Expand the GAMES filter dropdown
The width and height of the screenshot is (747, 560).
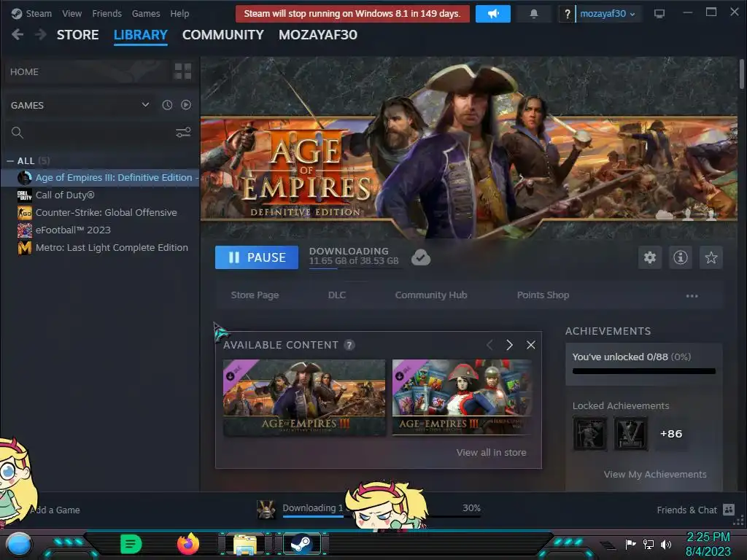pyautogui.click(x=145, y=105)
